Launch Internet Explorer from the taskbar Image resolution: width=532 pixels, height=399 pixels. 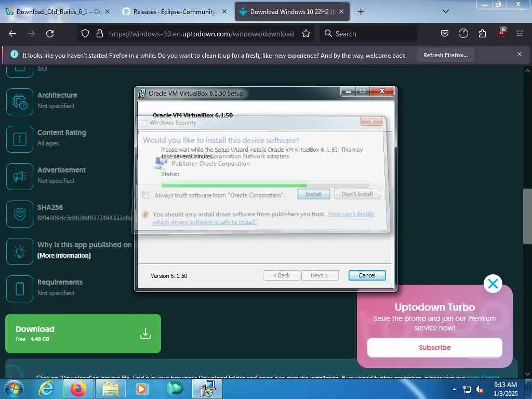pyautogui.click(x=46, y=389)
